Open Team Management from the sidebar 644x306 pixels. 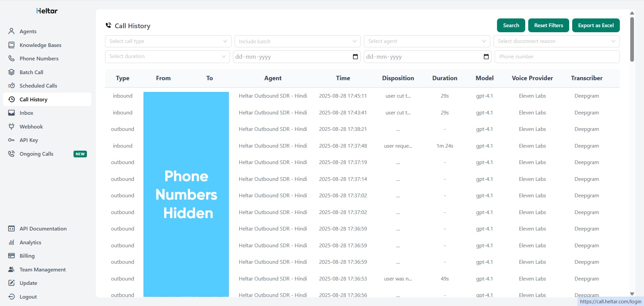[42, 269]
